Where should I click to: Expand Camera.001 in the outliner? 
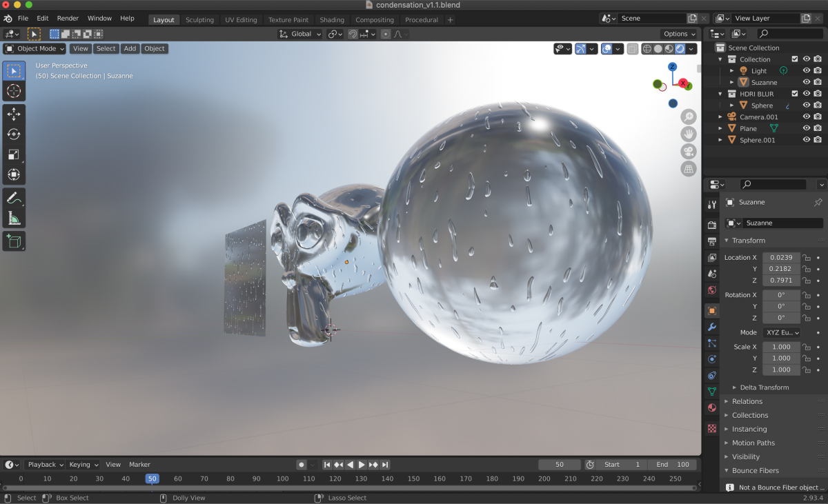coord(720,117)
